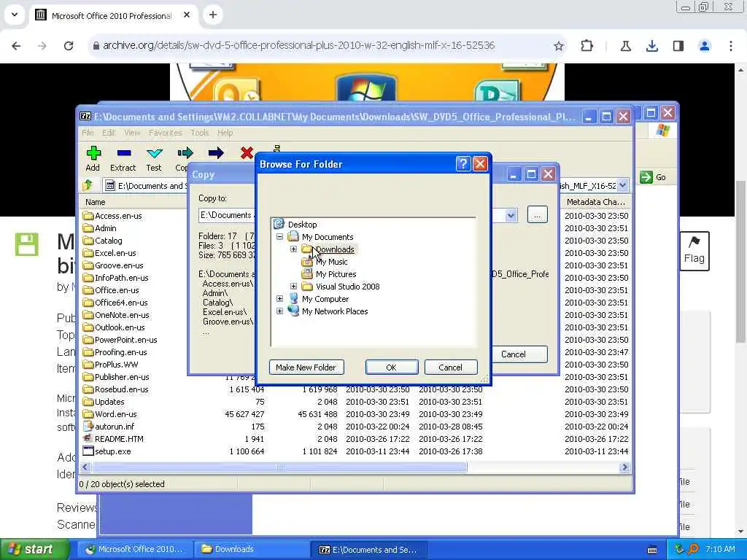Click the green Go arrow button
This screenshot has height=560, width=747.
646,177
